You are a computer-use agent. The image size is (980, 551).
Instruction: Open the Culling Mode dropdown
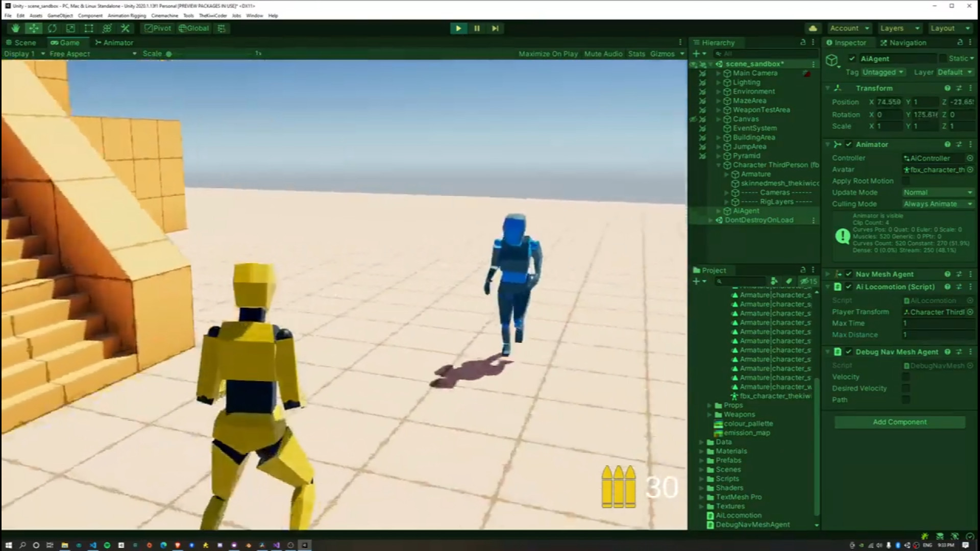click(x=938, y=204)
